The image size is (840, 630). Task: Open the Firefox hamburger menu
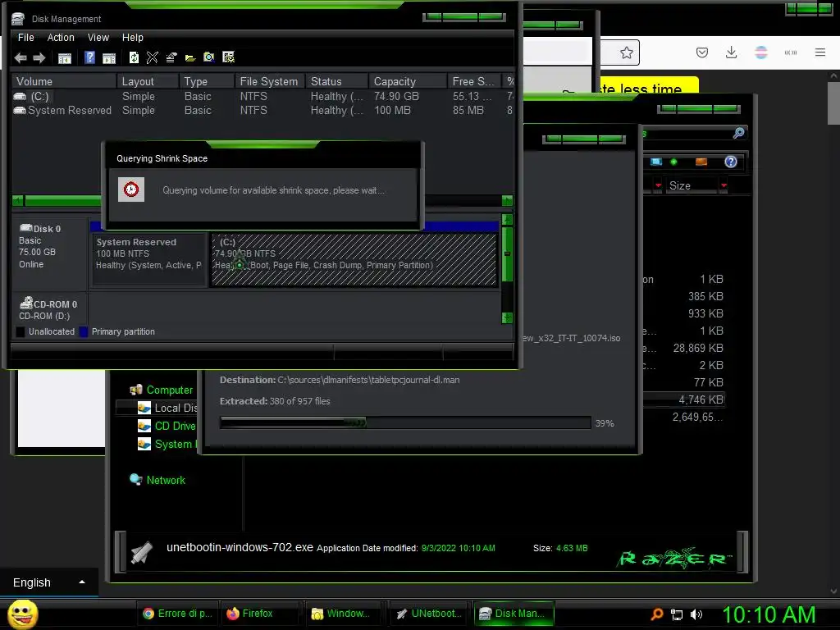click(x=820, y=52)
